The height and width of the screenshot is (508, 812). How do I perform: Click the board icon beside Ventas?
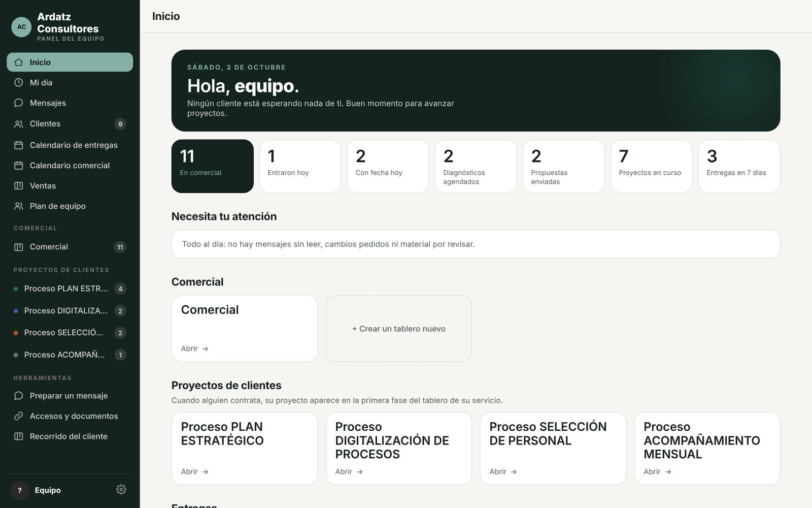pyautogui.click(x=19, y=185)
